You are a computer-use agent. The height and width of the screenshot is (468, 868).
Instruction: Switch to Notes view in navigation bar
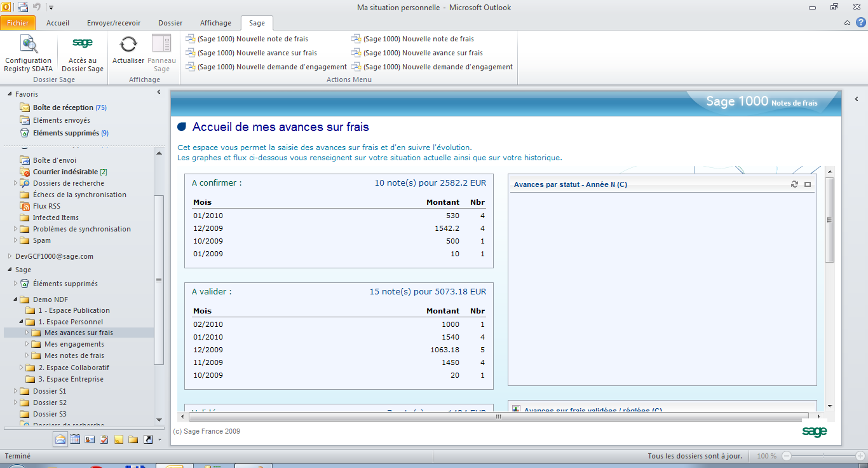point(119,439)
